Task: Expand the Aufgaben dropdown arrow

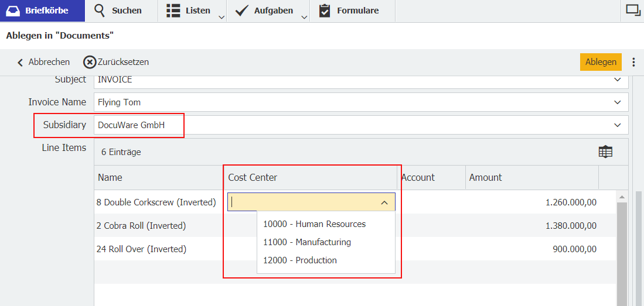Action: click(x=304, y=16)
